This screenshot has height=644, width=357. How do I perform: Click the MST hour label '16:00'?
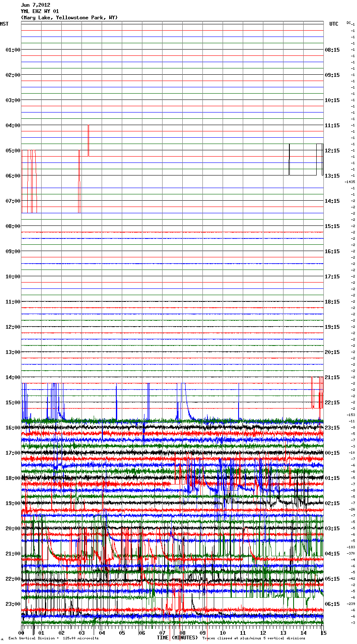13,428
